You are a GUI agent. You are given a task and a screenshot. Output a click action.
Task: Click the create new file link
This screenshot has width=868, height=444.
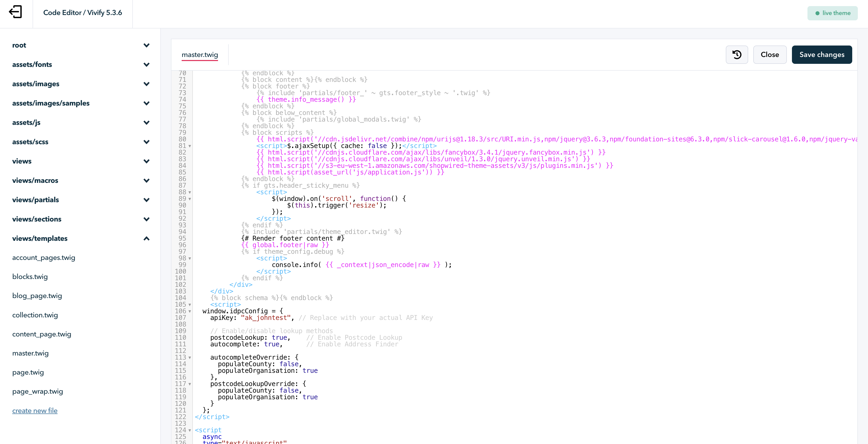click(x=35, y=411)
